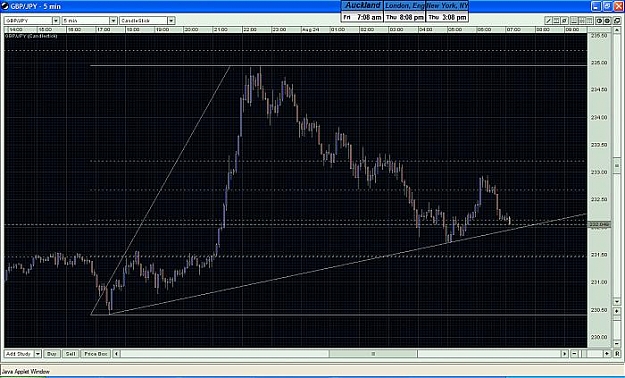The image size is (625, 378).
Task: Click the Auckland clock panel
Action: [362, 11]
